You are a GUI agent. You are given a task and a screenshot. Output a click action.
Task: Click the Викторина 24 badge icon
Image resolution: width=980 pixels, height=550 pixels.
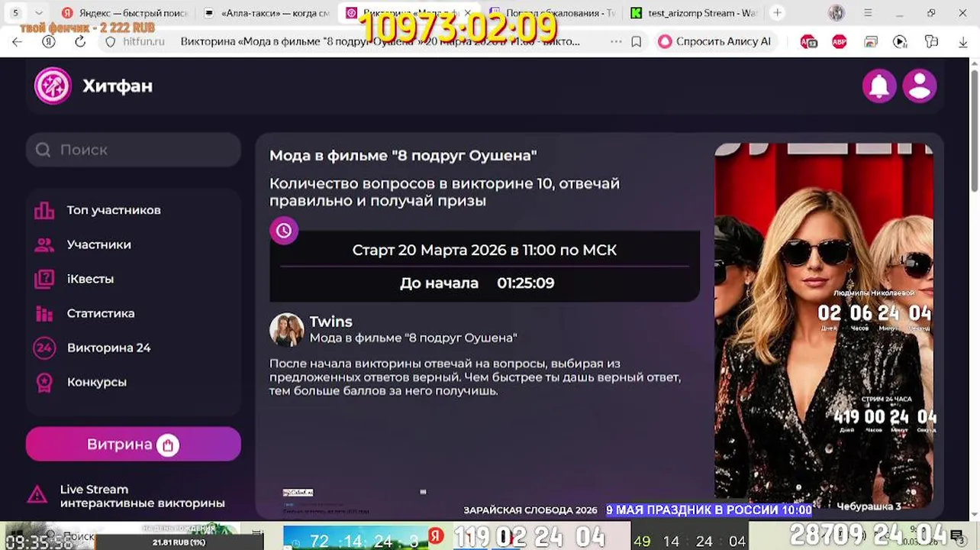pyautogui.click(x=44, y=348)
